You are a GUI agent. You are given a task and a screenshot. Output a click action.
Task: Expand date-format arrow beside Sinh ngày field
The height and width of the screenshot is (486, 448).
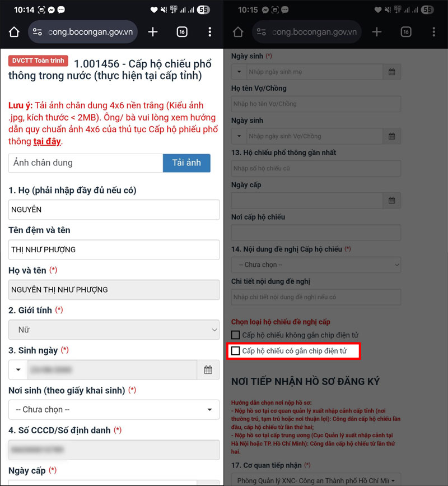18,370
